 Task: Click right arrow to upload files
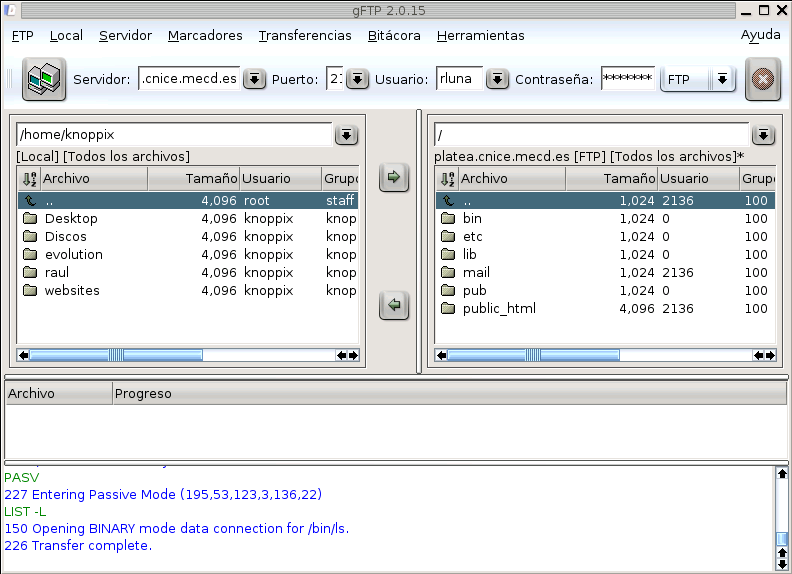coord(394,178)
